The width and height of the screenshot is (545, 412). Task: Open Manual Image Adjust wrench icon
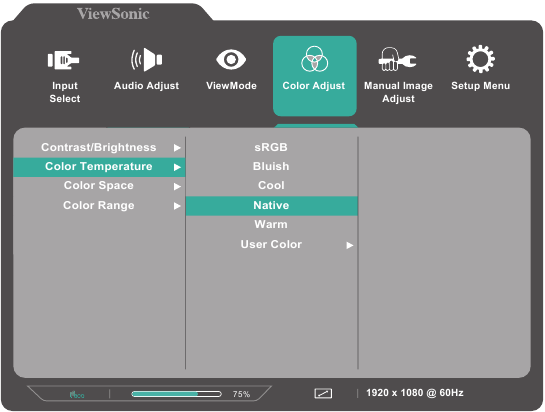397,59
